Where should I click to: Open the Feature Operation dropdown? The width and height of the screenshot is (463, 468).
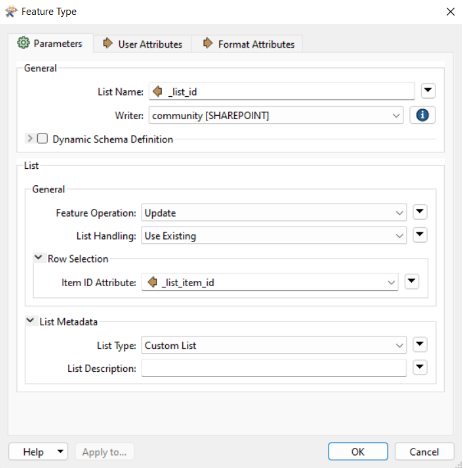click(274, 212)
